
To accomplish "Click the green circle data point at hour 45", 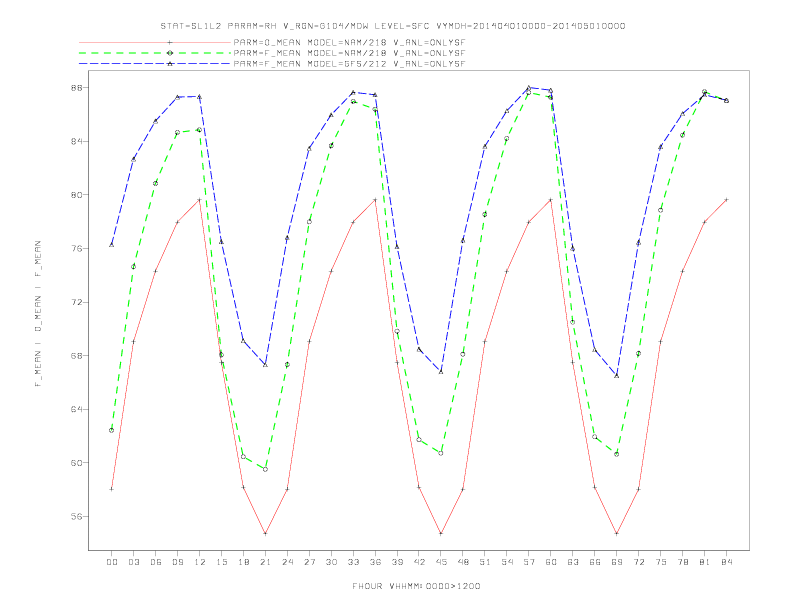I will point(441,453).
